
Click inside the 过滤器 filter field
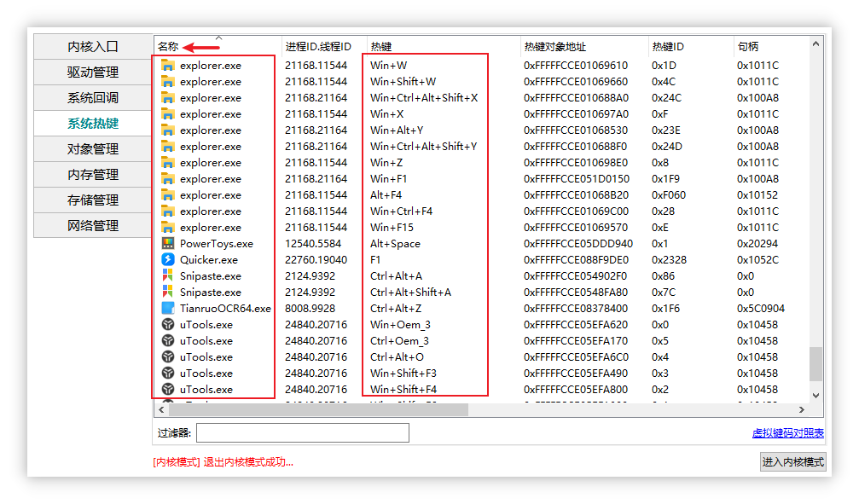(x=303, y=432)
